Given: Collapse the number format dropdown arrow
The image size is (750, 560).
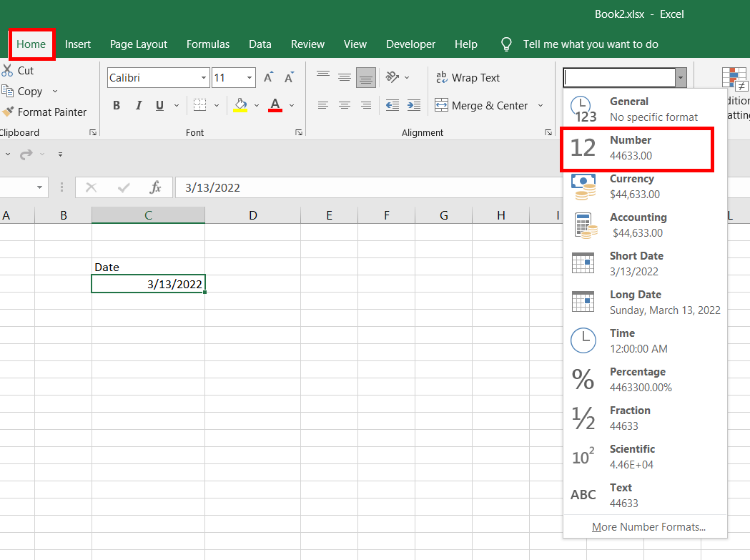Looking at the screenshot, I should tap(681, 77).
